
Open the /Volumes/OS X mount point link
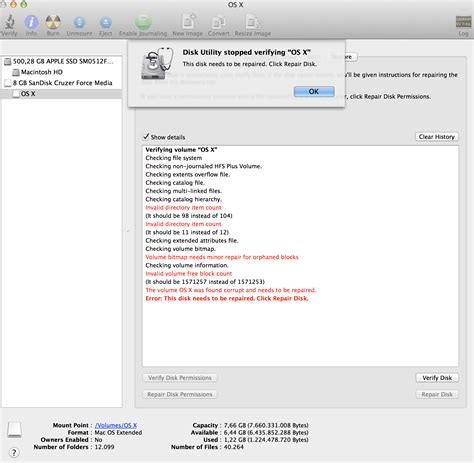click(x=116, y=425)
